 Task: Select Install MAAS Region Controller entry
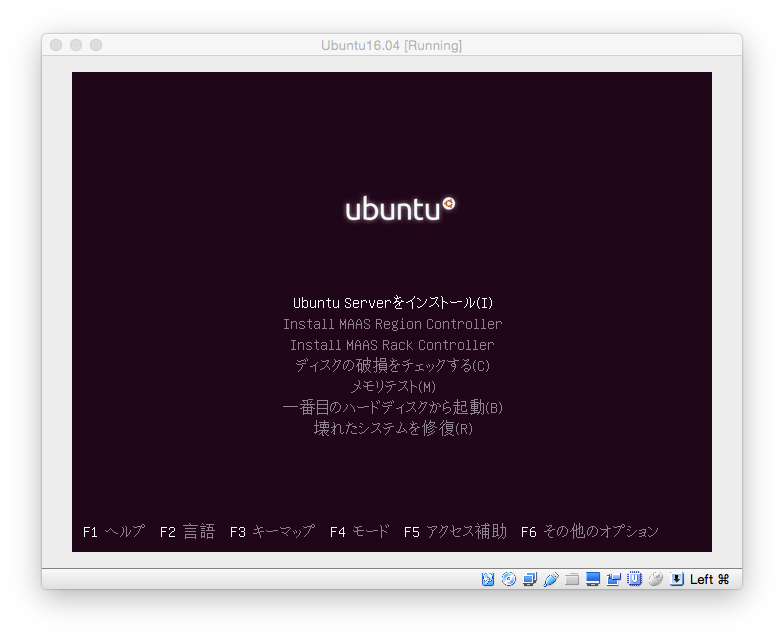point(392,324)
